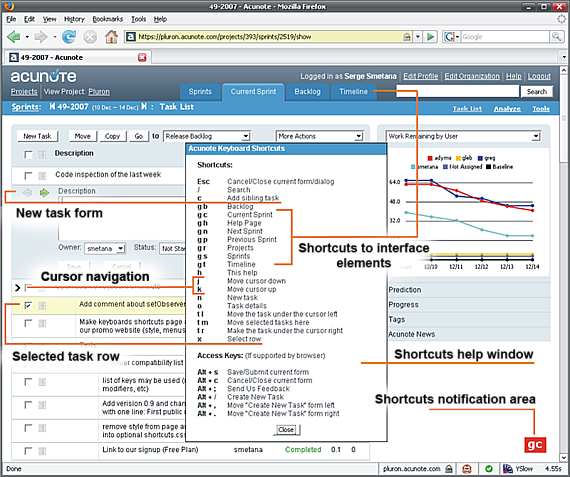
Task: Click the Move button
Action: 83,136
